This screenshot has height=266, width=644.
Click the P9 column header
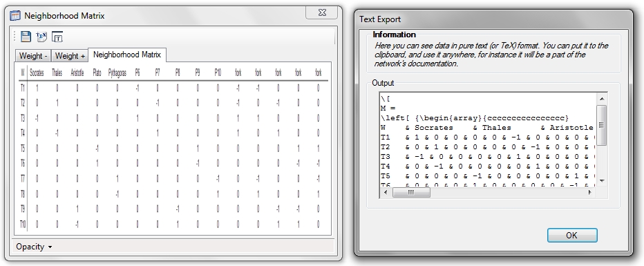(x=198, y=73)
